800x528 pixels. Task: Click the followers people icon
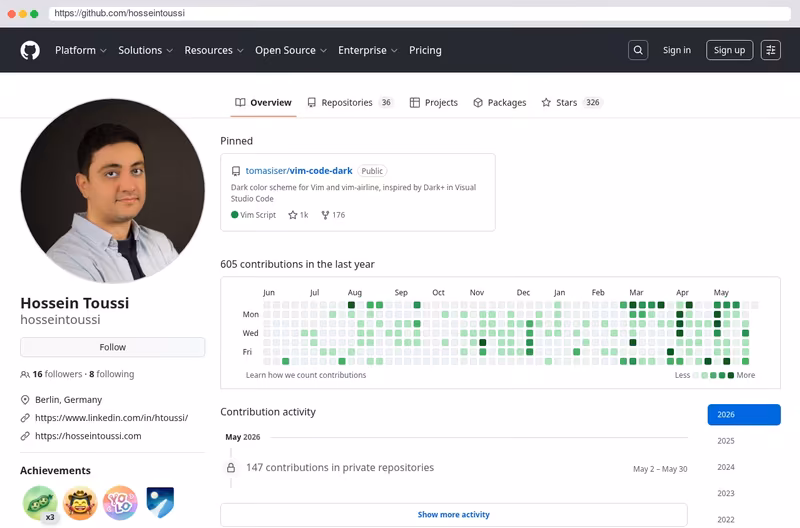coord(24,374)
